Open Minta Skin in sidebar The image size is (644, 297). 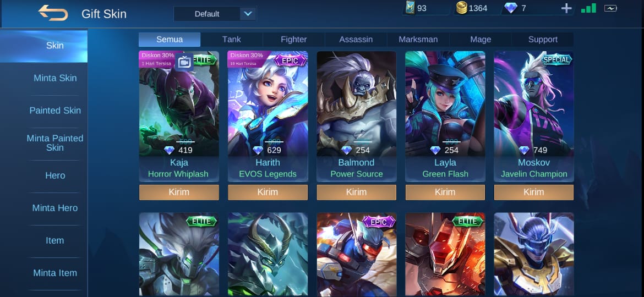pos(55,78)
